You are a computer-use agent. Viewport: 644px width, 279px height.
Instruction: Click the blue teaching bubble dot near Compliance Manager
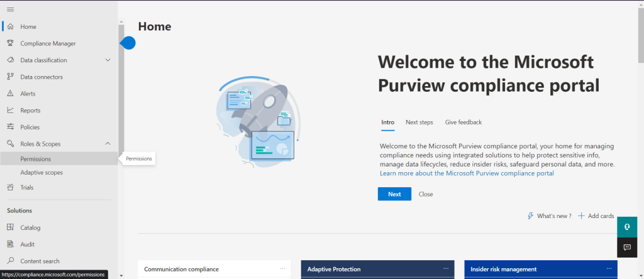pyautogui.click(x=128, y=43)
